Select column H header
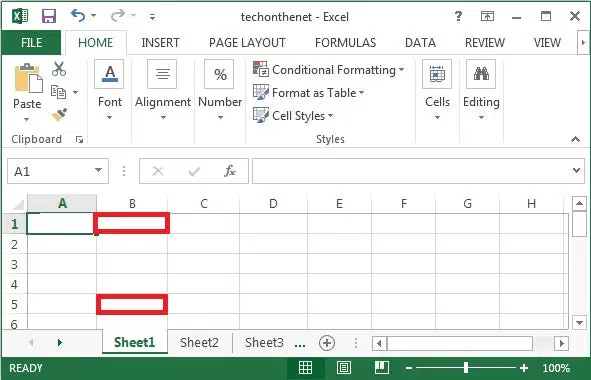 [x=531, y=204]
